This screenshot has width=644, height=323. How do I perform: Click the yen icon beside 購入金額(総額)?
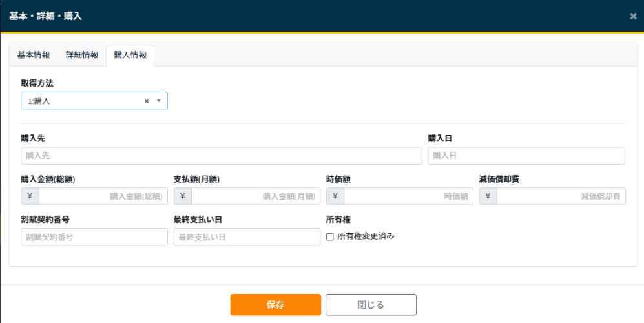30,196
